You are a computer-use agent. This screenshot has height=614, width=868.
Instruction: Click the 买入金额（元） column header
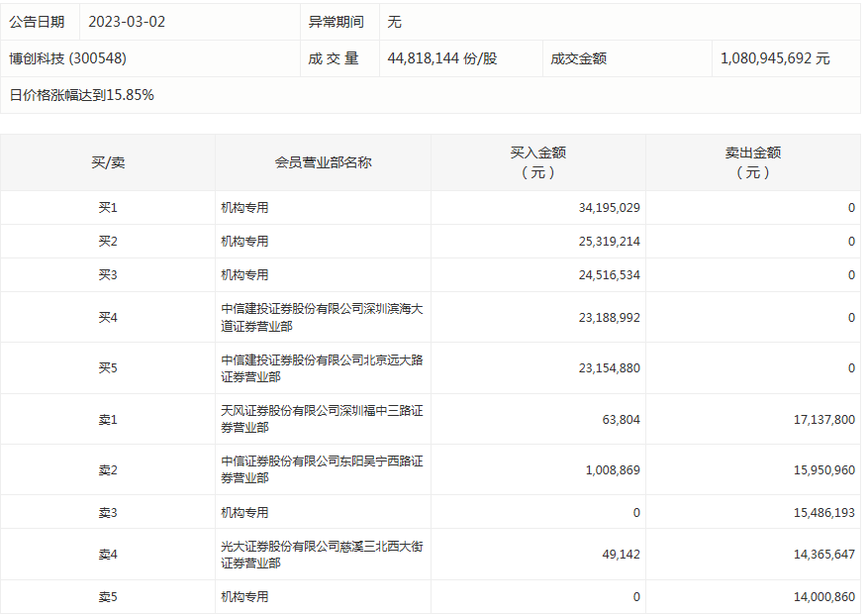point(538,162)
